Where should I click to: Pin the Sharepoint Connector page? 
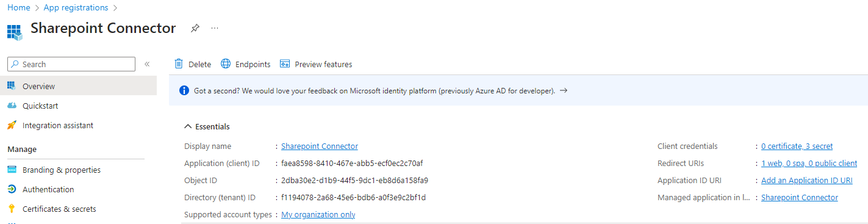click(x=195, y=28)
